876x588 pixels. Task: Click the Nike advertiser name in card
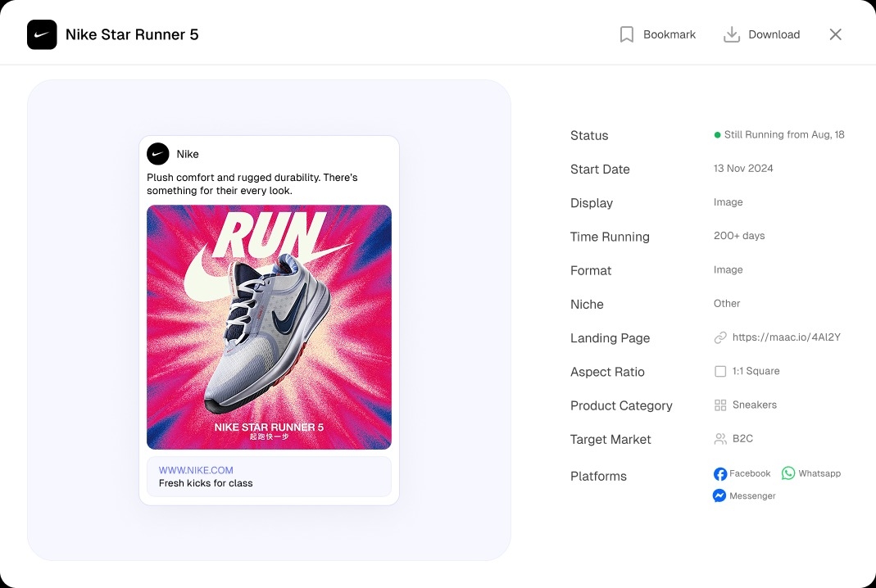[188, 154]
